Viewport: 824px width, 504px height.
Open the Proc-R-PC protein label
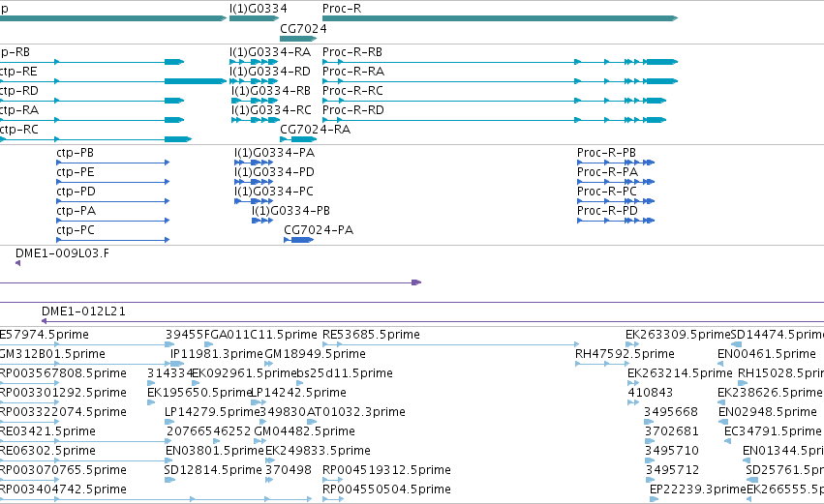coord(607,192)
